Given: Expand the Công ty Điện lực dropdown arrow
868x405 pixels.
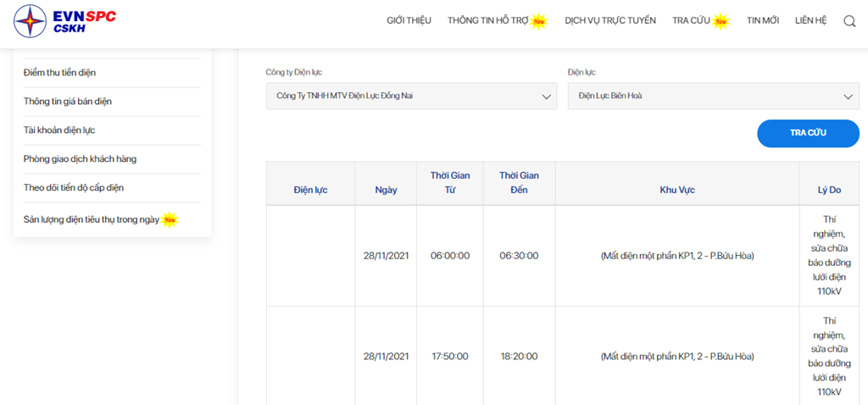Looking at the screenshot, I should tap(546, 97).
